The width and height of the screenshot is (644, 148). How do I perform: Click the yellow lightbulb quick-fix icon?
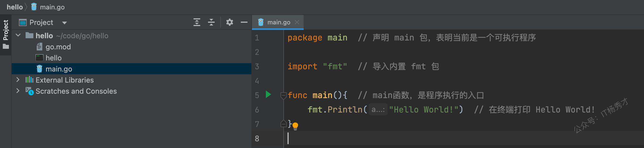click(x=295, y=126)
